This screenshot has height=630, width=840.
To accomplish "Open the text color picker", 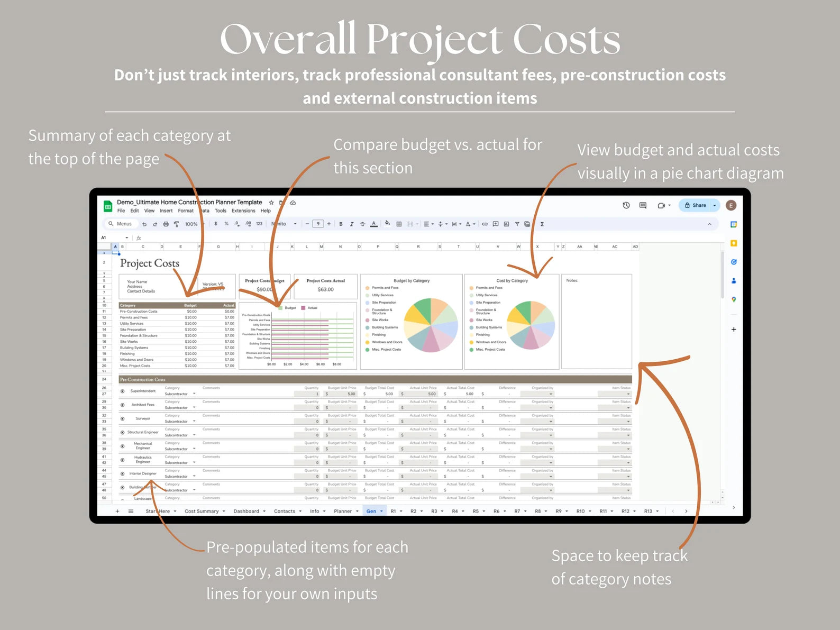I will click(373, 224).
